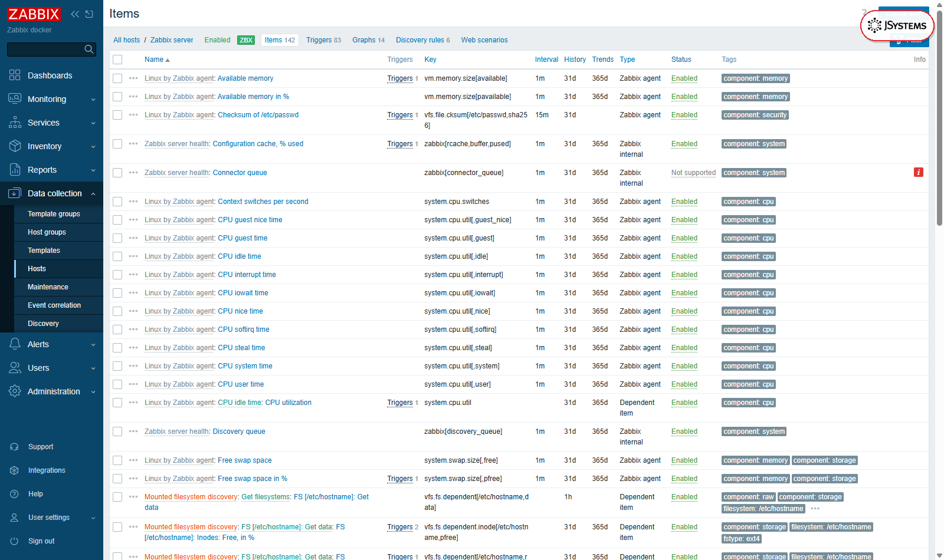Expand the Inventory menu chevron
944x560 pixels.
(x=93, y=147)
